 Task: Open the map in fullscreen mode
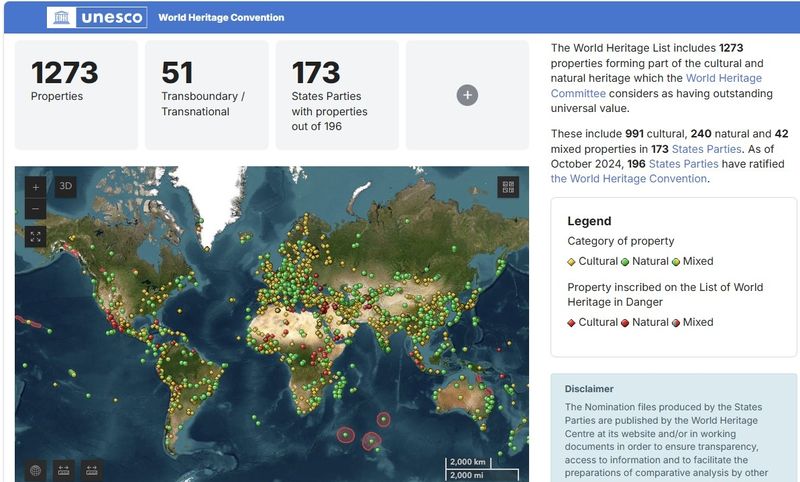click(35, 237)
